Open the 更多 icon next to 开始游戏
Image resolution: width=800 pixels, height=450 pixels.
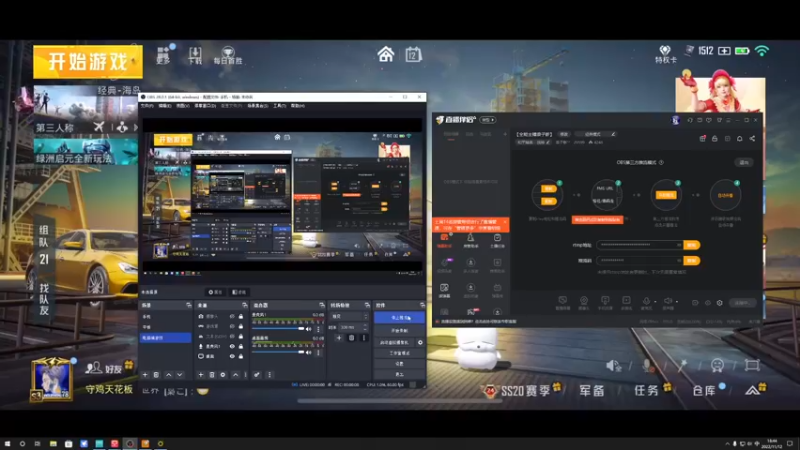coord(163,55)
